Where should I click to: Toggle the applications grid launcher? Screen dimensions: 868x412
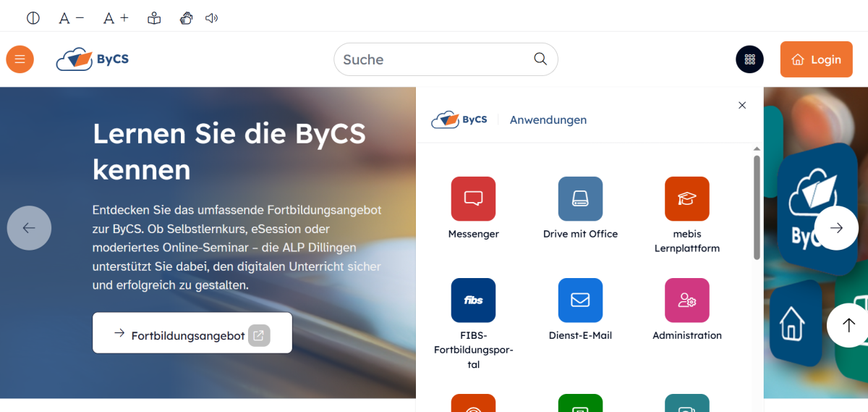coord(749,59)
